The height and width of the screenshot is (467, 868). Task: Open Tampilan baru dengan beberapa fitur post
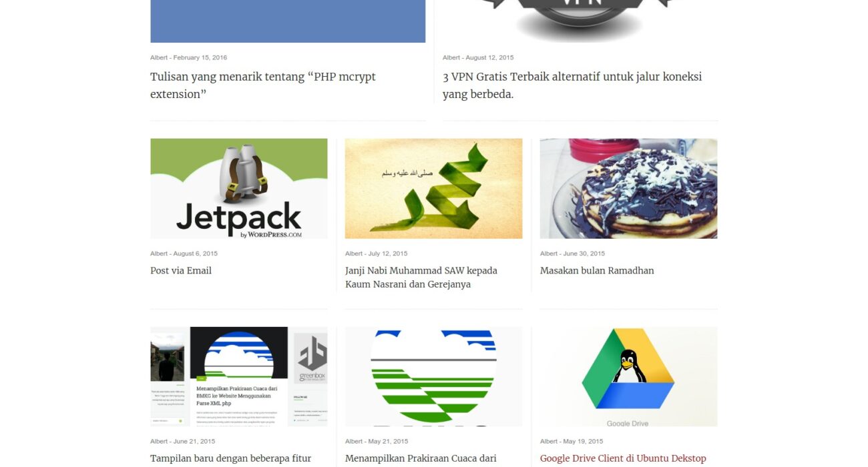231,458
